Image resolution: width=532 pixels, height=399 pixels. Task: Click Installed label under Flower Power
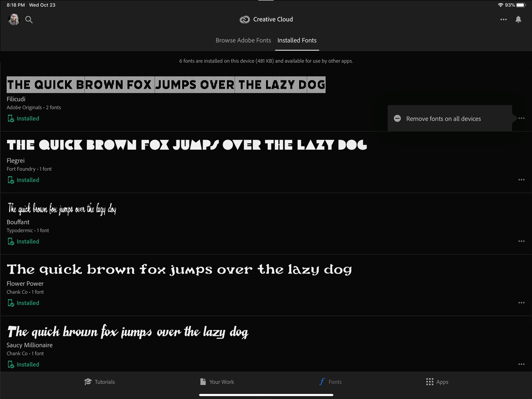(28, 303)
